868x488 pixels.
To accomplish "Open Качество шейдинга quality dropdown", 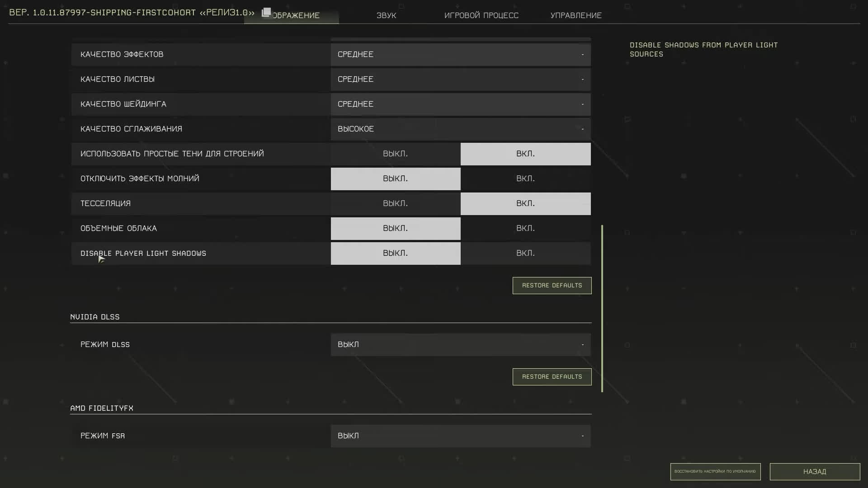I will tap(460, 104).
